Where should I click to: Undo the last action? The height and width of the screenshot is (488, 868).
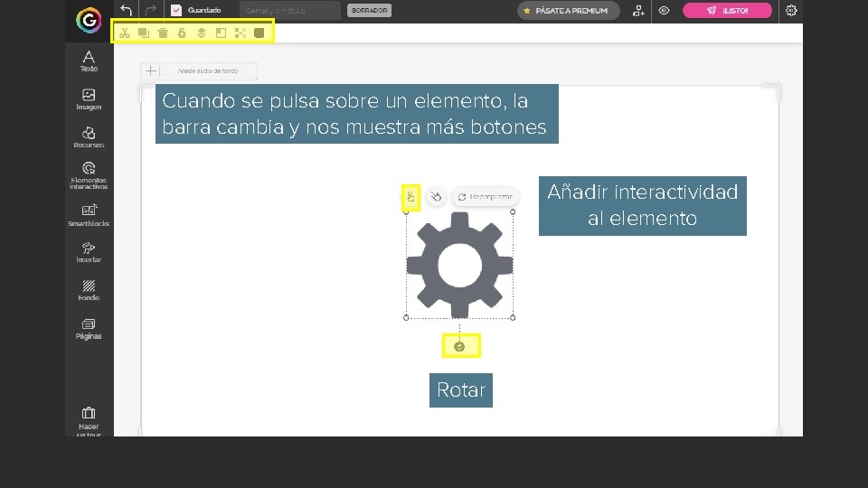(x=127, y=10)
